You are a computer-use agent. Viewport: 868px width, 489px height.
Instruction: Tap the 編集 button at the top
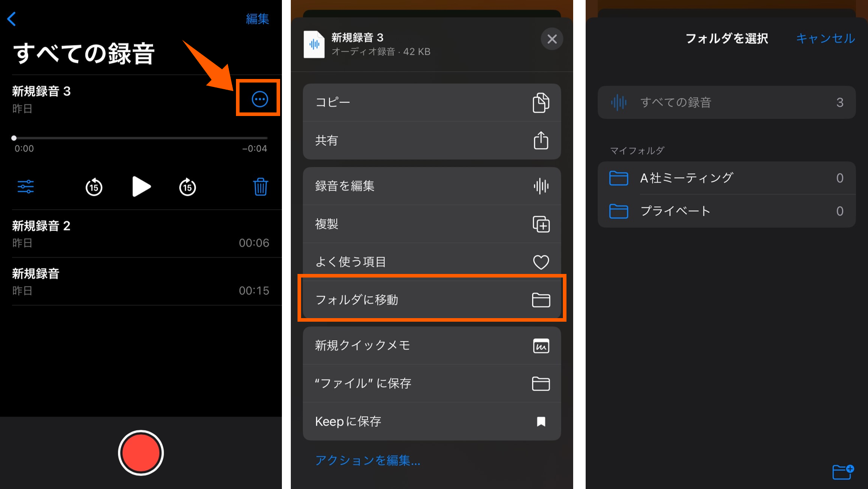257,19
